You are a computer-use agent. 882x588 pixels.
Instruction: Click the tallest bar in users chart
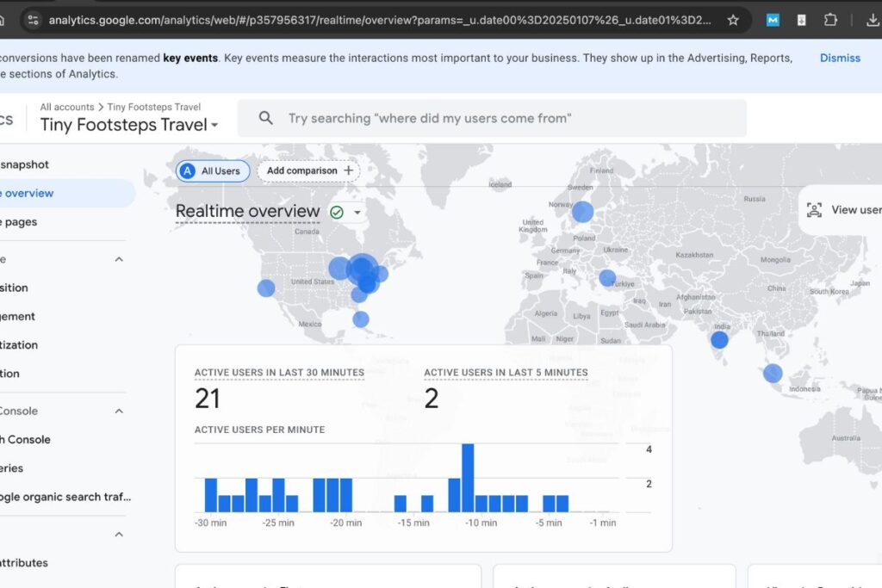tap(468, 478)
